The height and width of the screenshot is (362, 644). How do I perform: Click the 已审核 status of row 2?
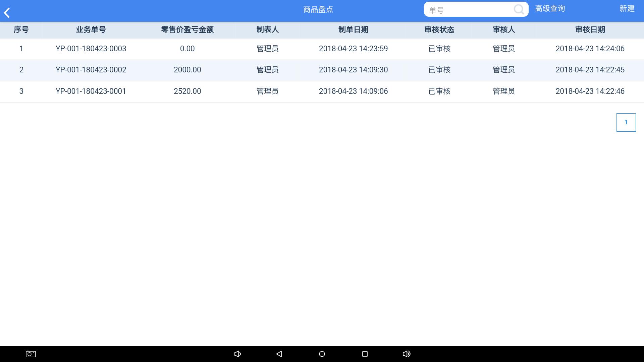tap(440, 70)
